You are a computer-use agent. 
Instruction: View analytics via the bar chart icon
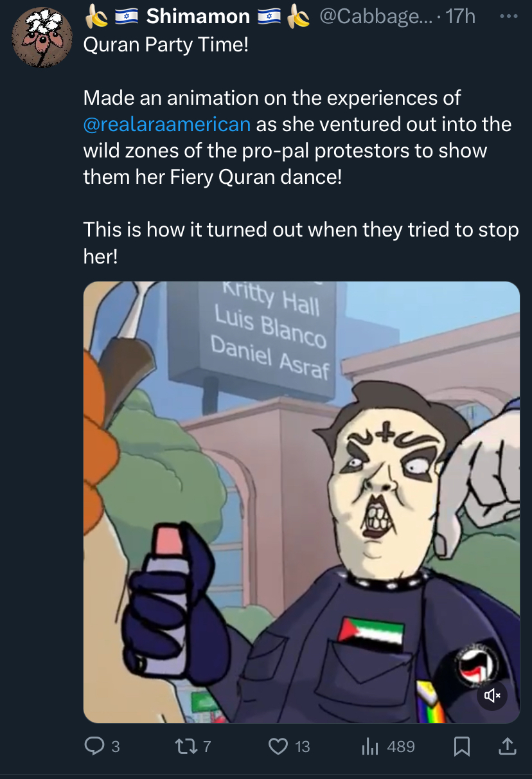(369, 746)
